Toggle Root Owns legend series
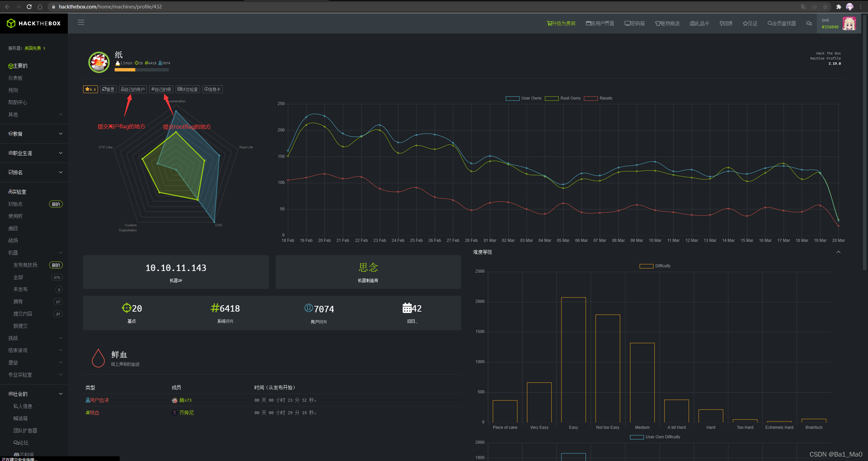 tap(563, 98)
